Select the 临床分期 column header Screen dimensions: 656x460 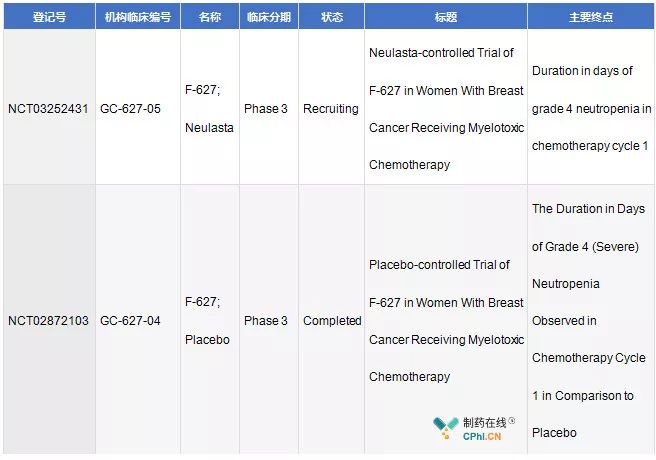coord(269,16)
